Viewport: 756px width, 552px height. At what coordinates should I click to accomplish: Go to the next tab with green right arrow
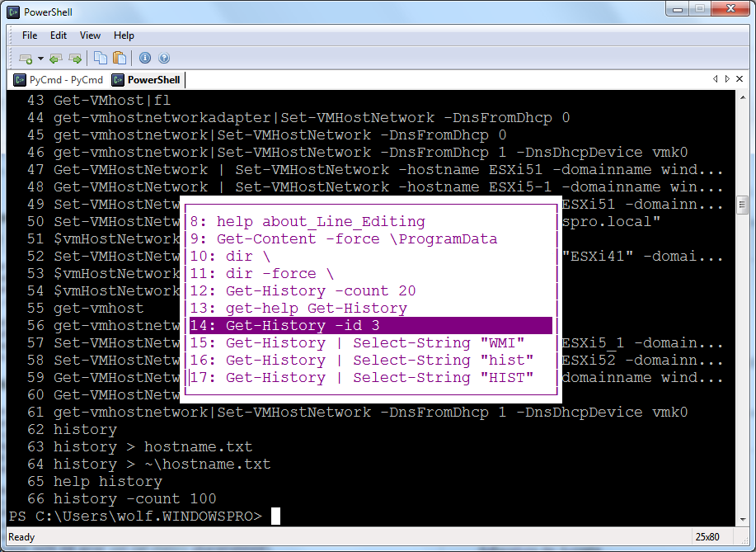75,59
